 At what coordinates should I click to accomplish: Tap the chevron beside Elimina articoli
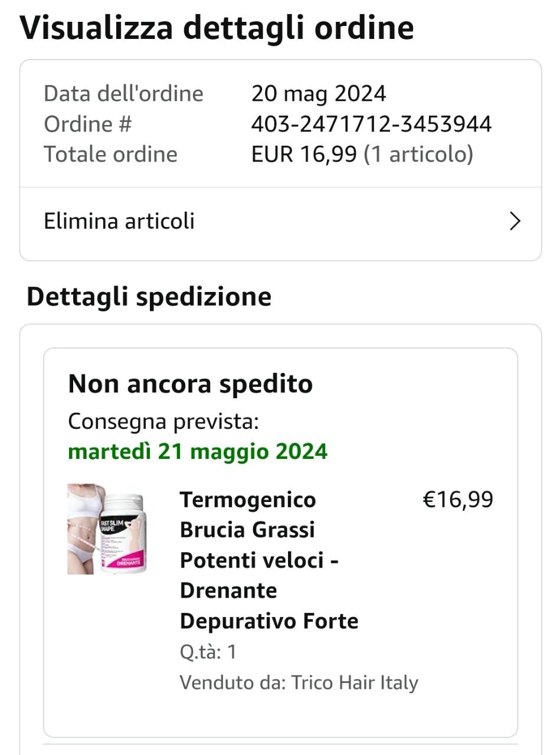515,222
